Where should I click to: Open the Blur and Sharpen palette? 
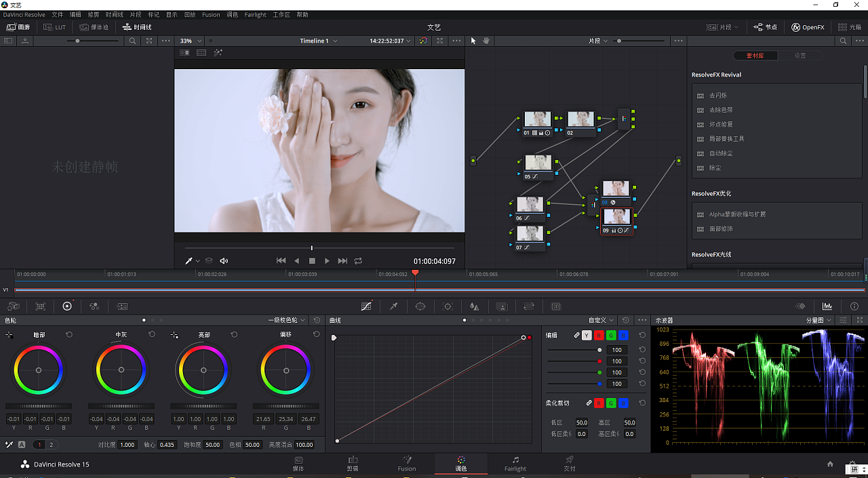(x=475, y=306)
